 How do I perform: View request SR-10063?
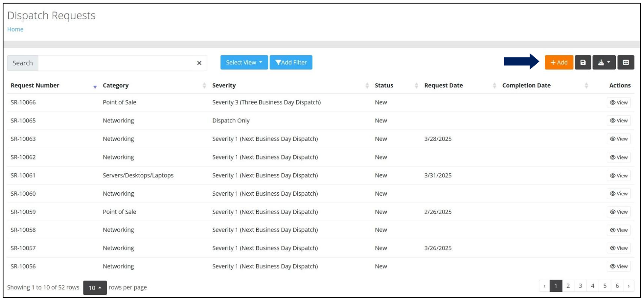(x=618, y=139)
